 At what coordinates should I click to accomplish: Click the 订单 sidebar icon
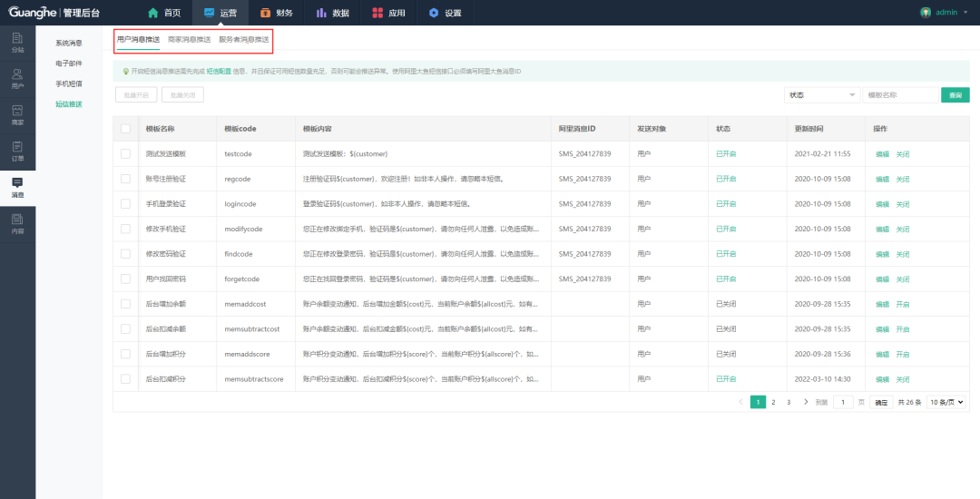[x=17, y=147]
